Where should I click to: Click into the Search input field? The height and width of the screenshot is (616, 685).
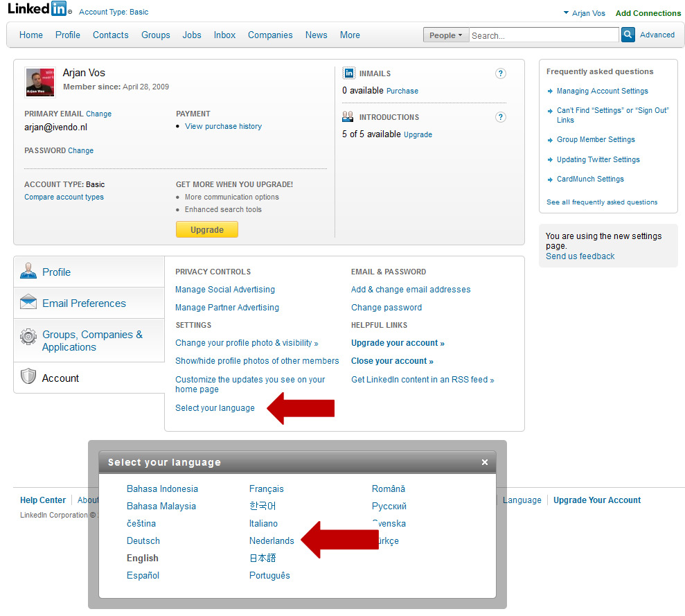pos(544,35)
